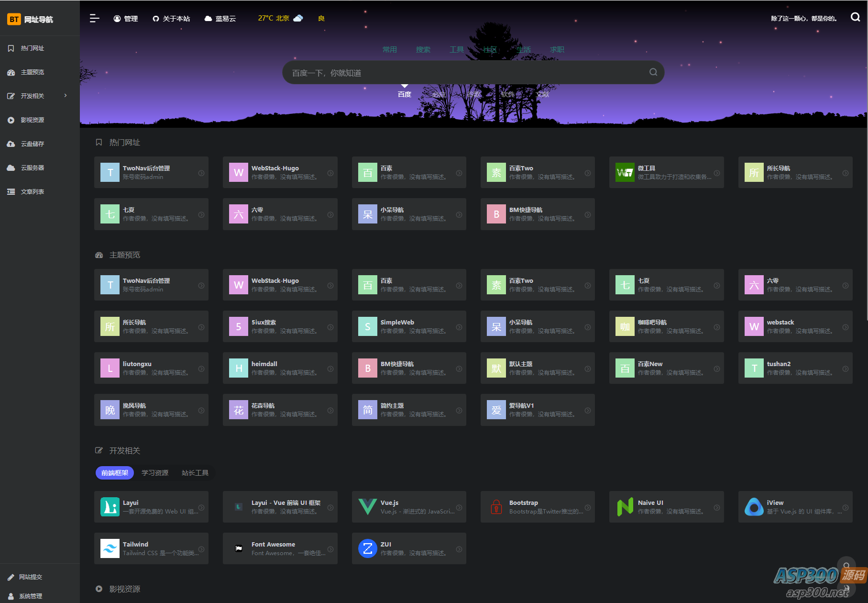
Task: Click the bookmark icon beside 热门网址 in sidebar
Action: click(x=11, y=48)
